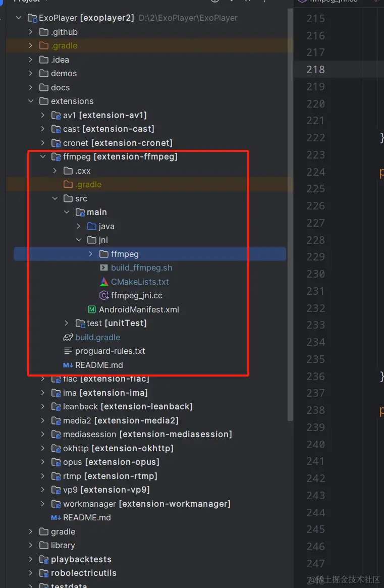Expand the selected ffmpeg subfolder under jni
This screenshot has width=384, height=588.
[x=91, y=254]
